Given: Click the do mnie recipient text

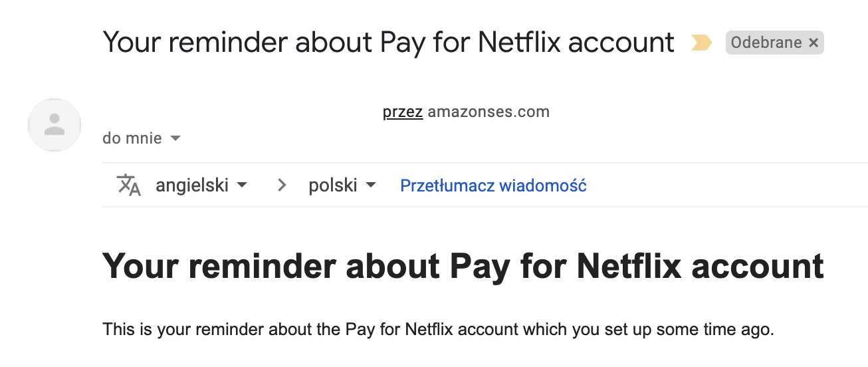Looking at the screenshot, I should click(x=132, y=138).
